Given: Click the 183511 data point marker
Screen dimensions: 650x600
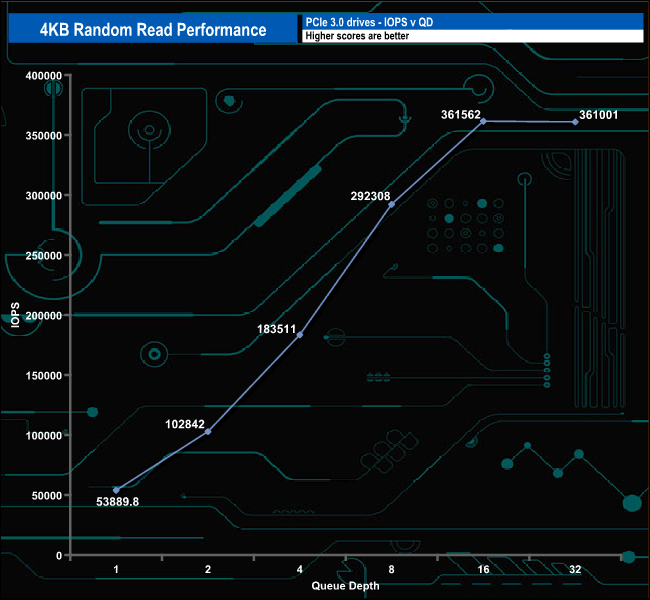Looking at the screenshot, I should [300, 335].
